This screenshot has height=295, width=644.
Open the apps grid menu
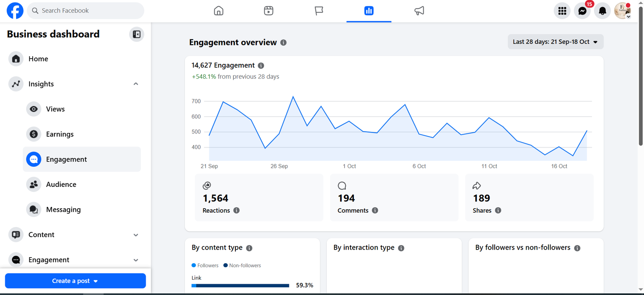[x=562, y=11]
